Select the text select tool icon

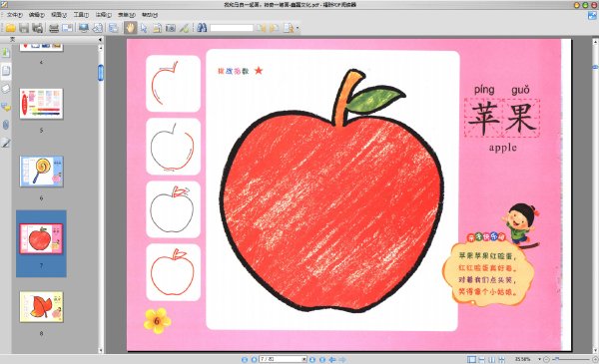tap(157, 28)
